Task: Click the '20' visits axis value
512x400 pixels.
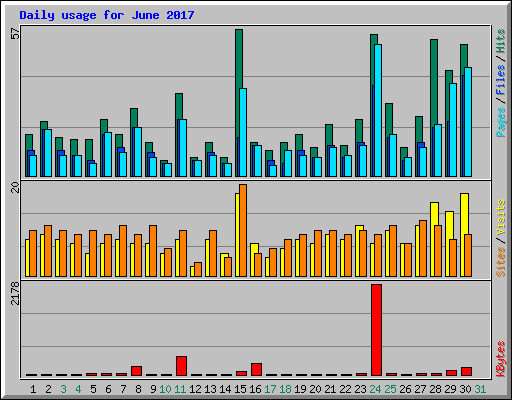Action: point(15,188)
